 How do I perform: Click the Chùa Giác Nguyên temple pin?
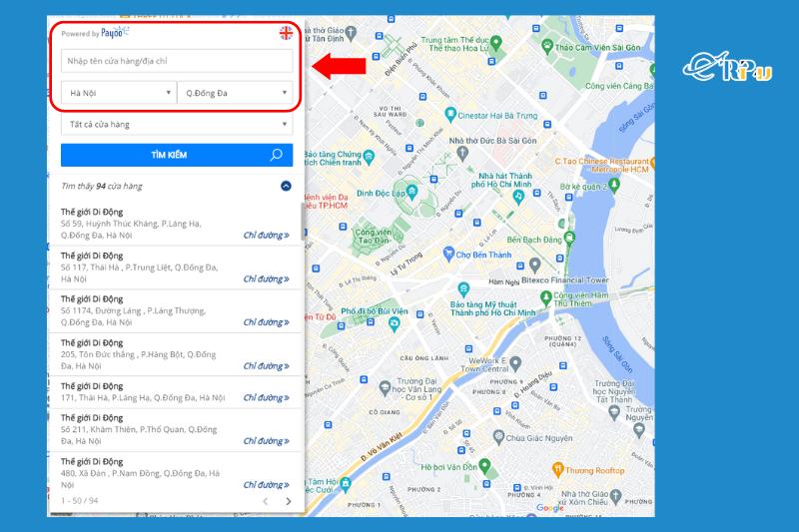pos(497,436)
